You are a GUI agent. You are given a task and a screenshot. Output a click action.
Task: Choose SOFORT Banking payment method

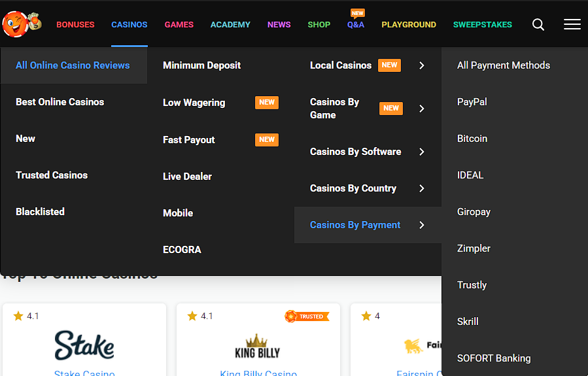pos(494,358)
